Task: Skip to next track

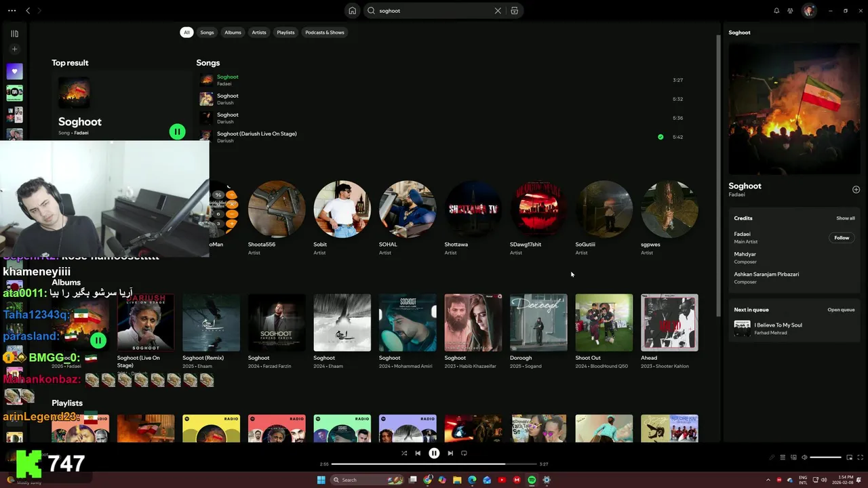Action: click(x=450, y=453)
